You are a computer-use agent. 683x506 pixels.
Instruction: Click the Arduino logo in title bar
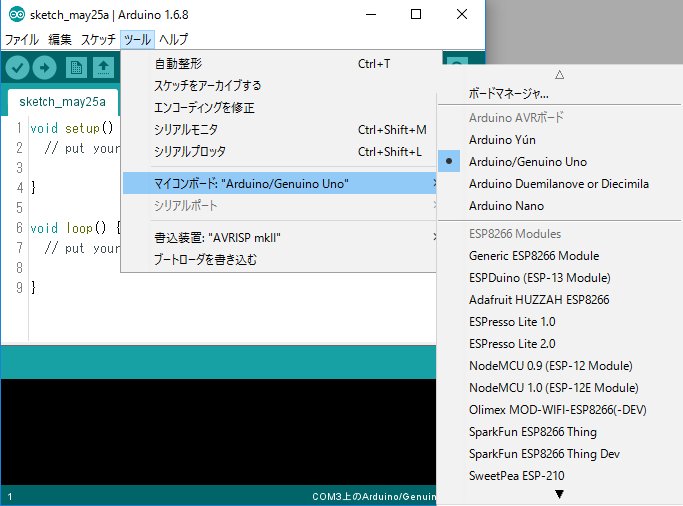(x=17, y=14)
